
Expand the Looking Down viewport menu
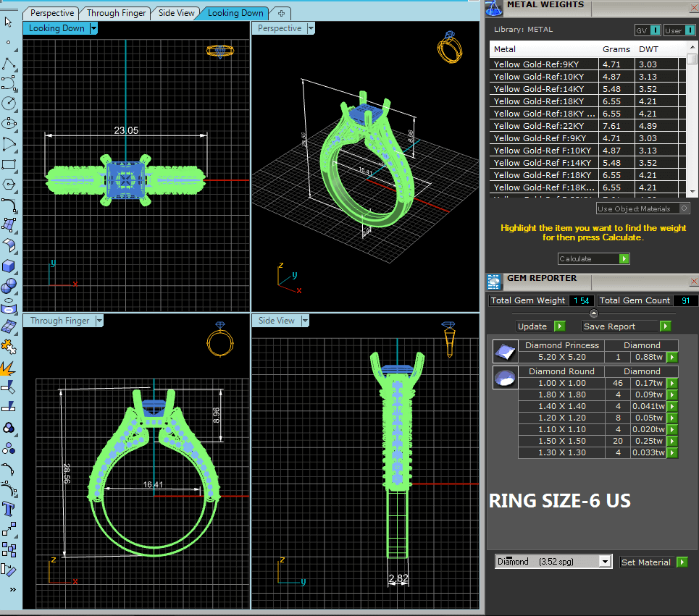pyautogui.click(x=94, y=28)
